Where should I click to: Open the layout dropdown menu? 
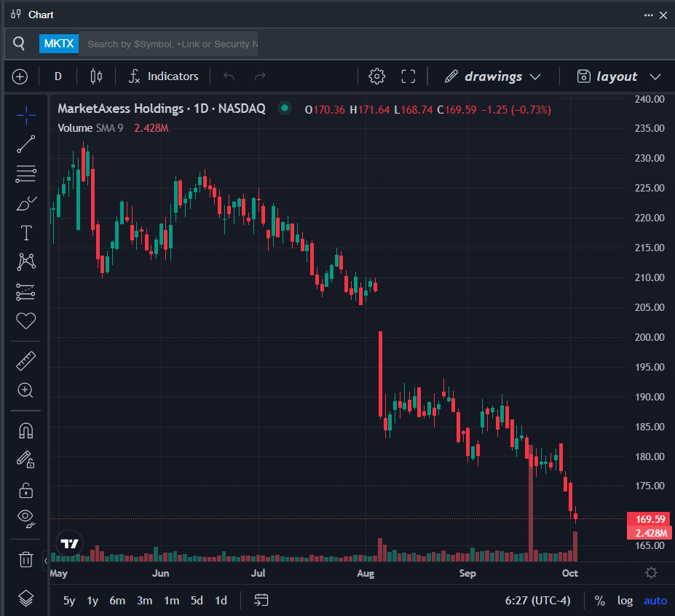[x=618, y=76]
